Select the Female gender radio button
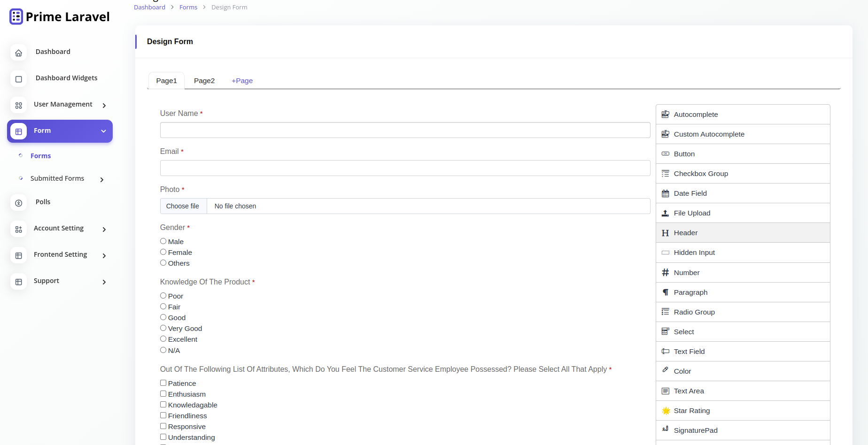The image size is (868, 445). 163,252
